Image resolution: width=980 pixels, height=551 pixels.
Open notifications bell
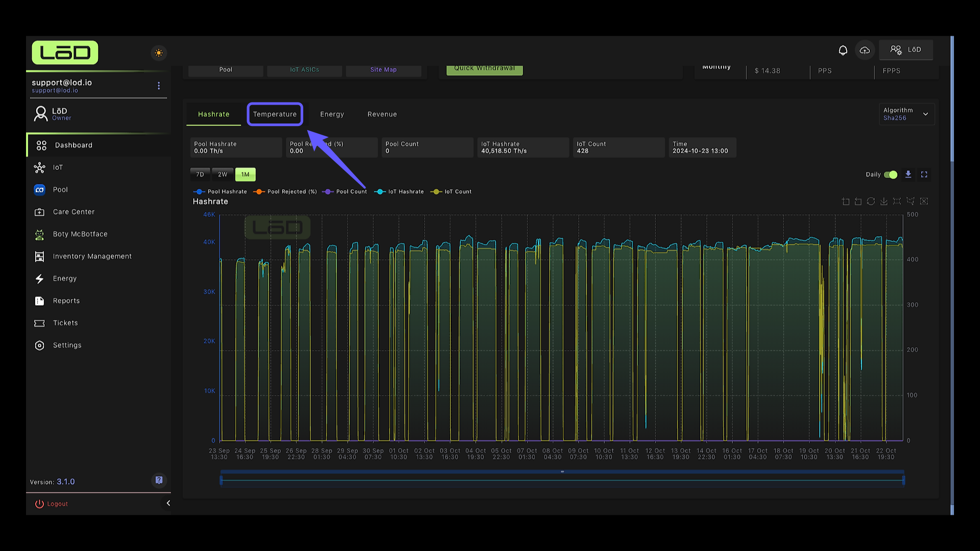(843, 50)
